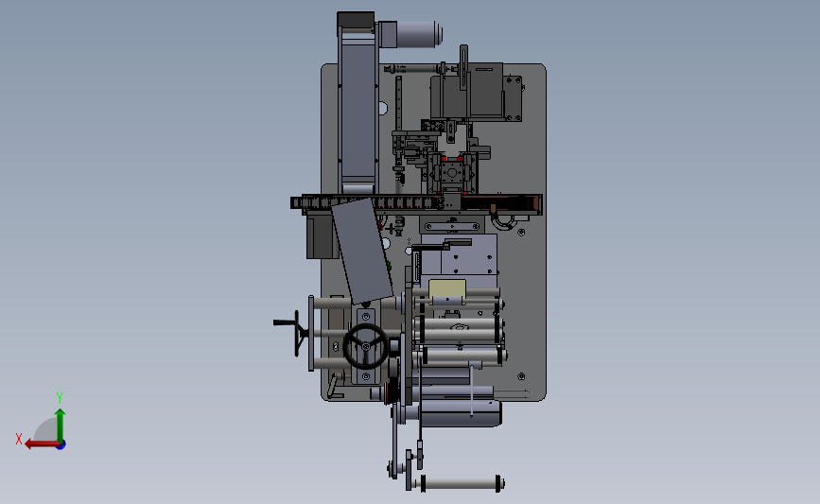Select the cylindrical motor at top of model
820x504 pixels.
410,34
